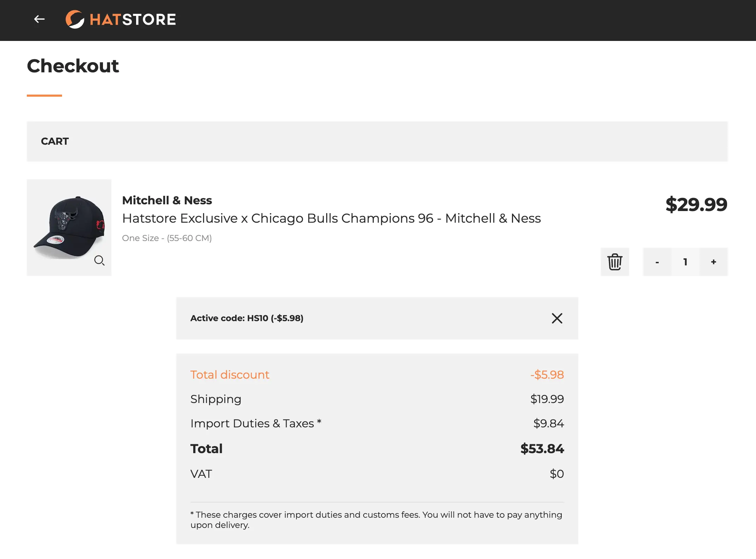Decrease quantity with the minus button
The height and width of the screenshot is (559, 756).
tap(657, 262)
